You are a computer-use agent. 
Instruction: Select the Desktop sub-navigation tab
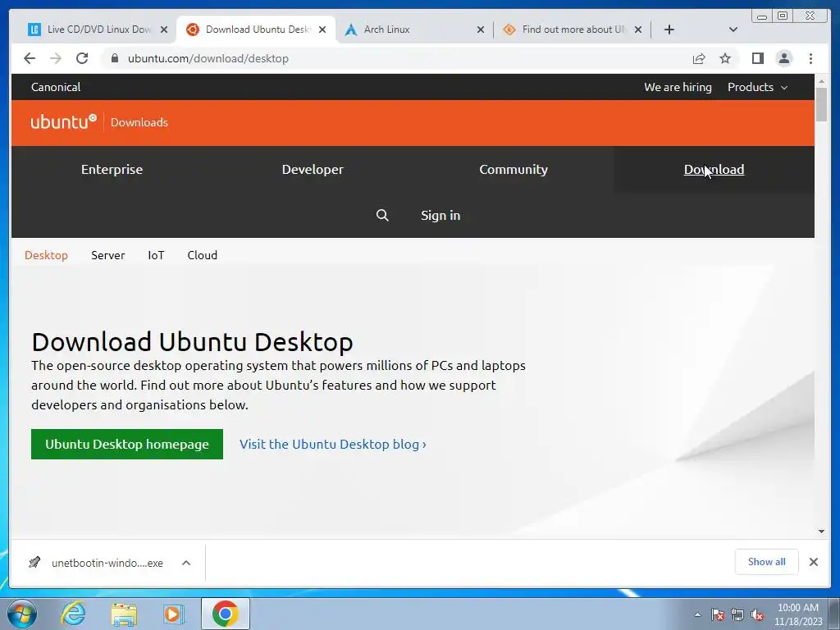pos(46,255)
